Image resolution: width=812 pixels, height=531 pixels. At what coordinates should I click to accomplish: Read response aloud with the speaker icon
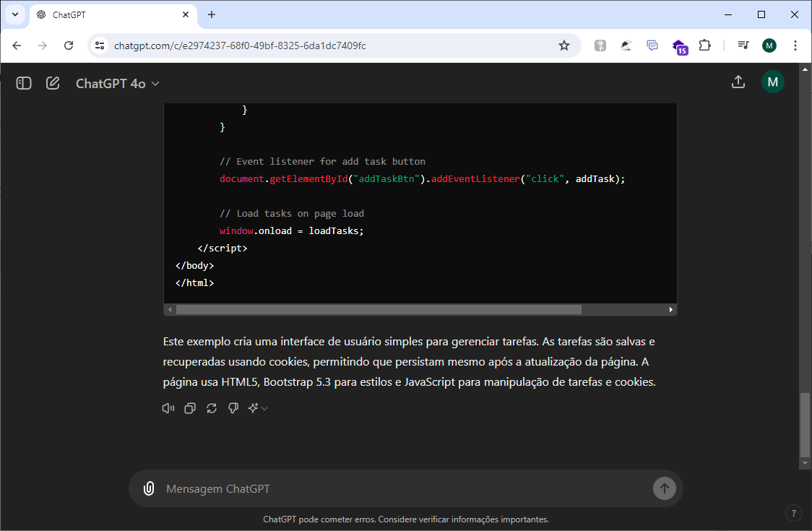168,408
